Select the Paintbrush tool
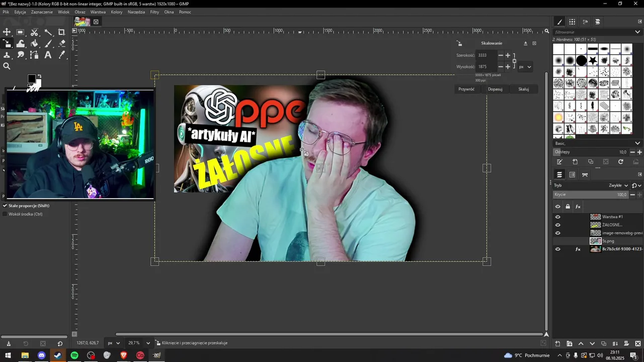644x362 pixels. tap(48, 44)
